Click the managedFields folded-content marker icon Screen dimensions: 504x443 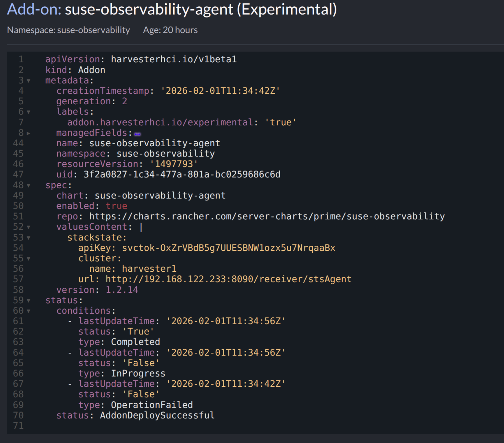137,134
